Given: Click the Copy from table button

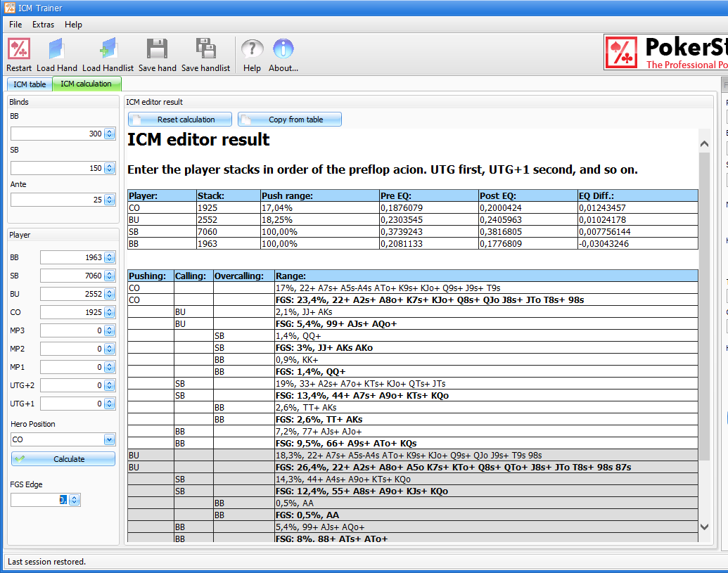Looking at the screenshot, I should pos(290,120).
